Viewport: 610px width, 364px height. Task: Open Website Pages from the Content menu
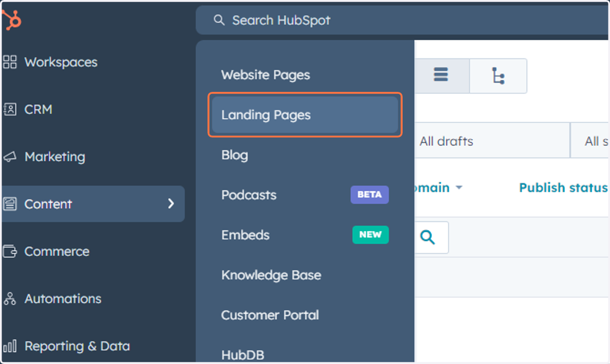(x=265, y=75)
